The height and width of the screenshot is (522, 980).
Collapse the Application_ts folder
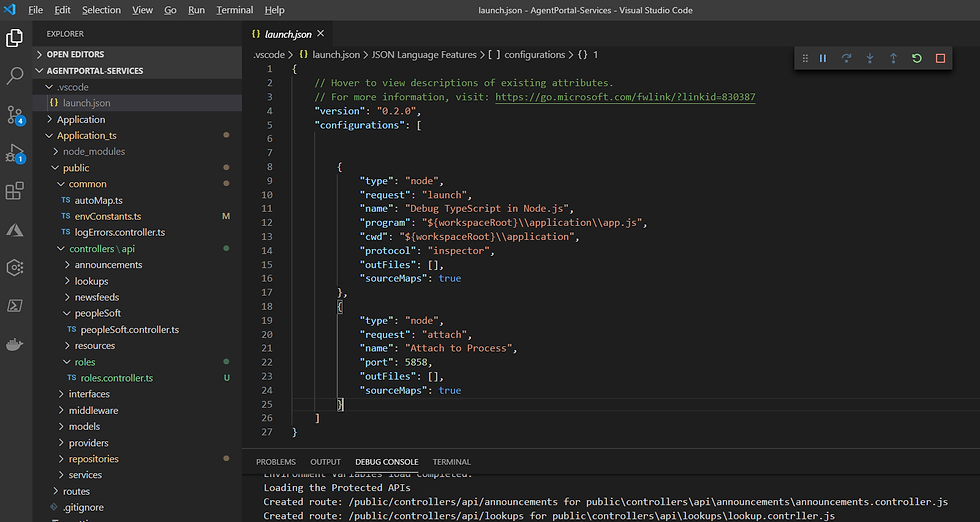138,136
